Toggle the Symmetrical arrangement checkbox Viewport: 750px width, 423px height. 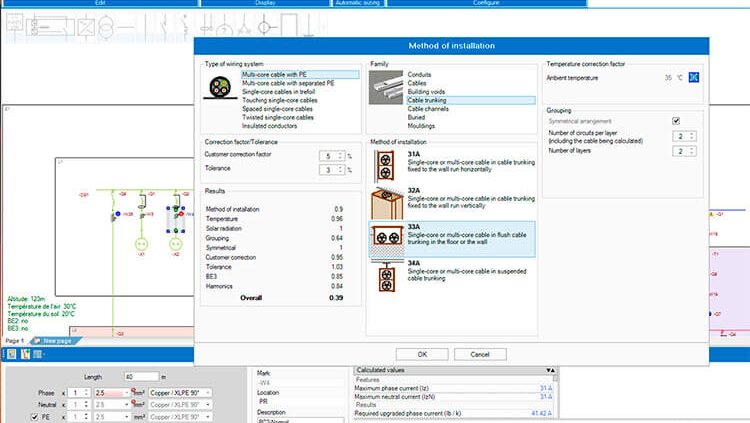[x=676, y=121]
